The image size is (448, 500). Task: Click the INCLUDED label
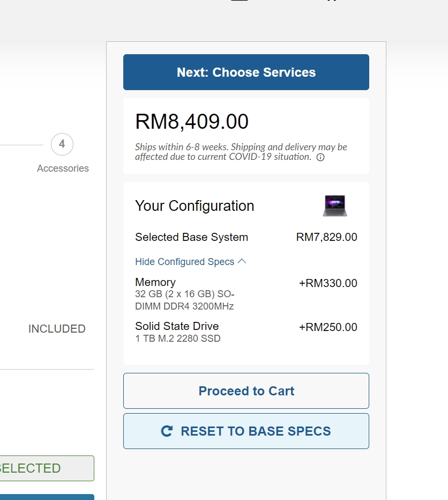(57, 329)
